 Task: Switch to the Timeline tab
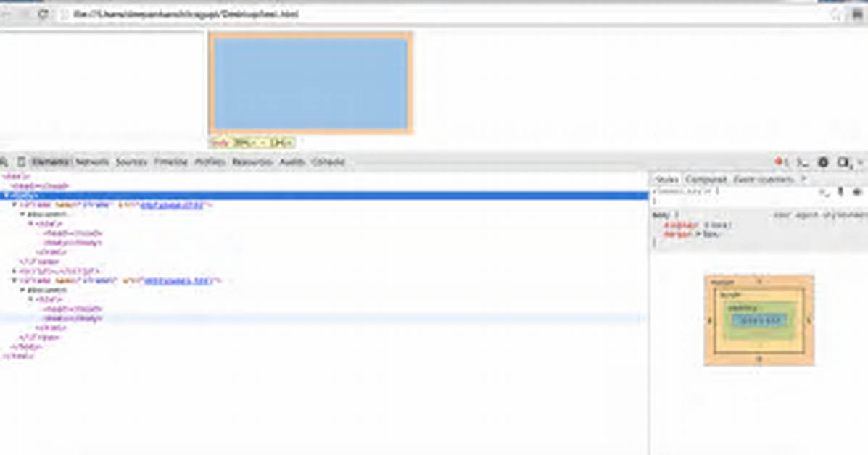170,162
